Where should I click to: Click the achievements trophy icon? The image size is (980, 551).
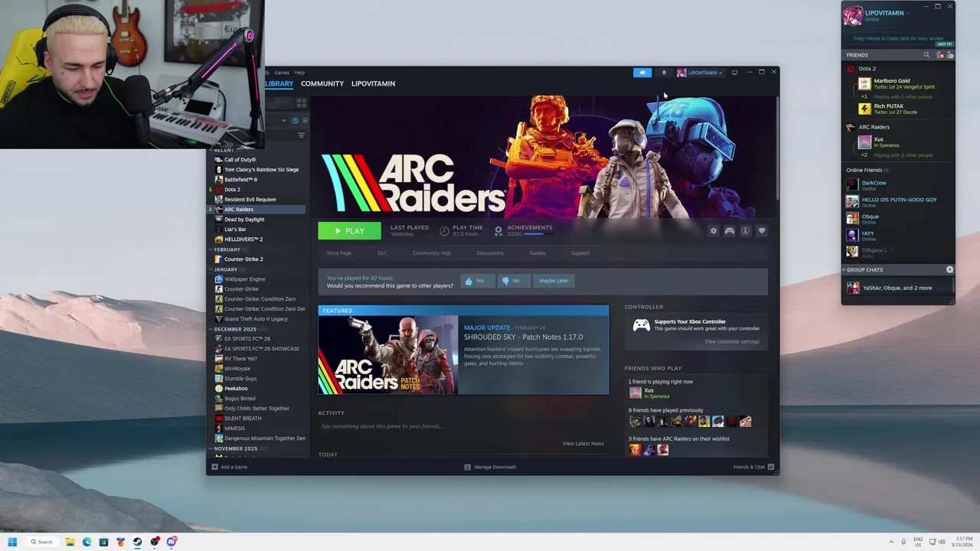coord(498,230)
